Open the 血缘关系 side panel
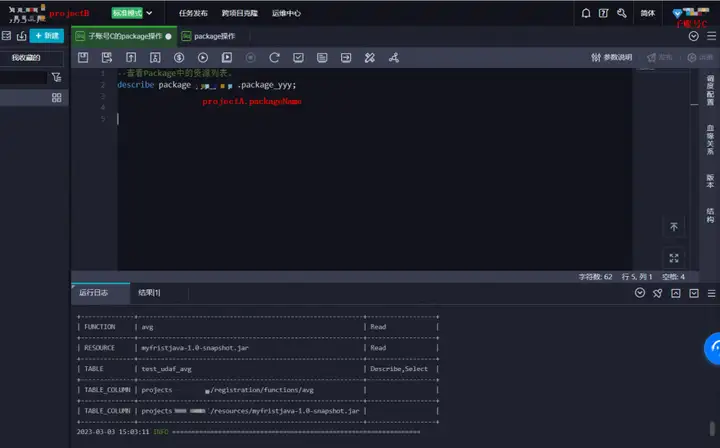Viewport: 720px width, 448px height. coord(710,140)
